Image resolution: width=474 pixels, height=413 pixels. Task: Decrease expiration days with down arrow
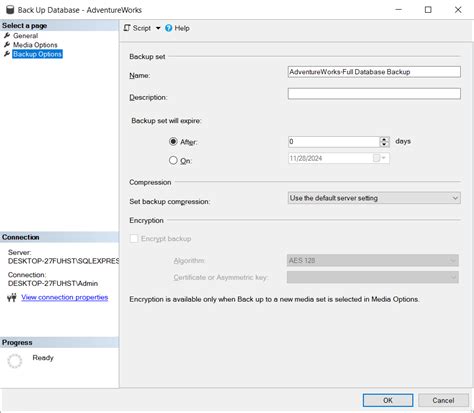(384, 144)
